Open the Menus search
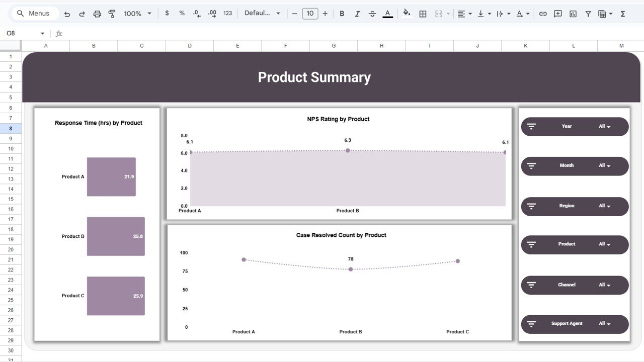This screenshot has width=644, height=362. [34, 14]
